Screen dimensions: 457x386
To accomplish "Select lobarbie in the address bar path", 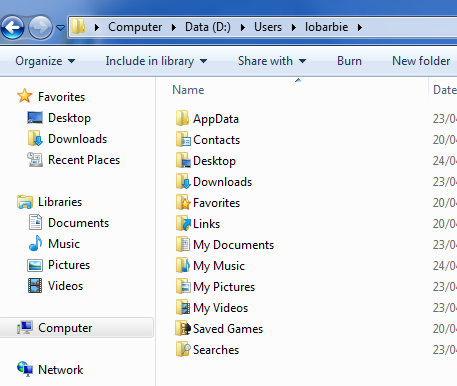I will (326, 27).
